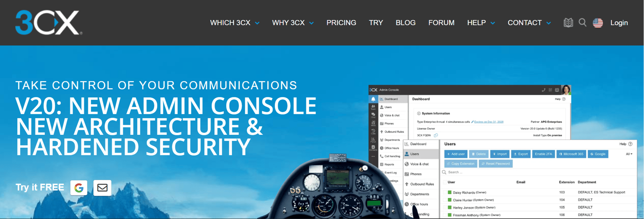Click the user avatar in Admin Console top bar
644x219 pixels.
(x=566, y=90)
